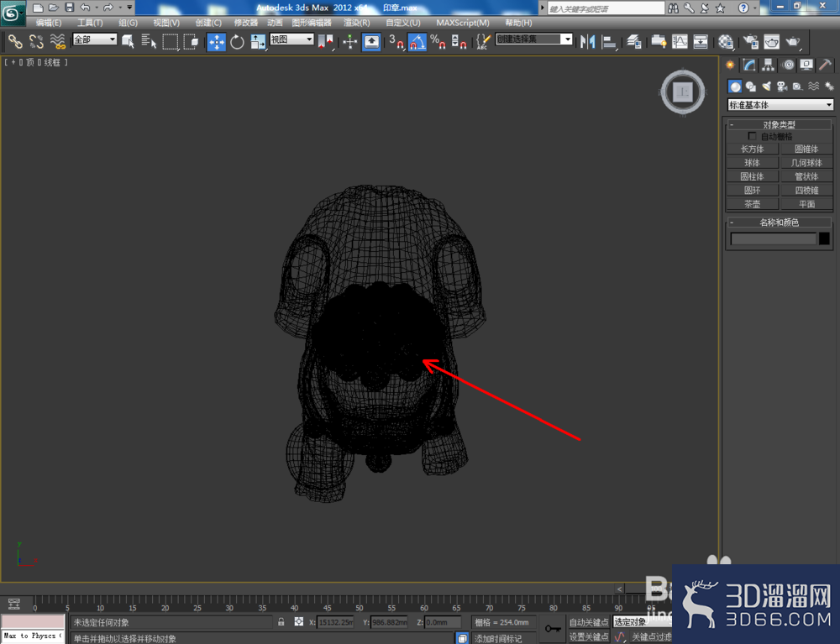Open the Material Editor
The height and width of the screenshot is (644, 840).
[726, 41]
